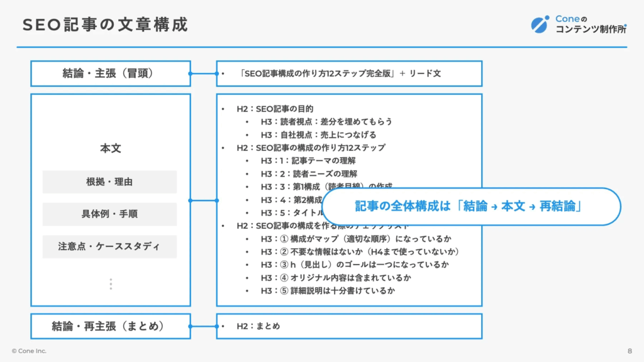Select the gray "注意点・ケーススタディ" box
The height and width of the screenshot is (362, 644).
[109, 246]
